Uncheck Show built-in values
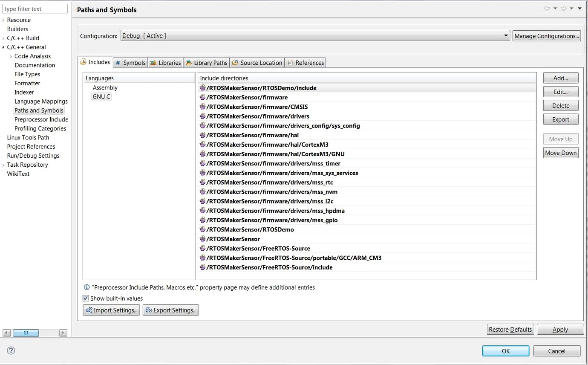Image resolution: width=588 pixels, height=365 pixels. click(86, 298)
